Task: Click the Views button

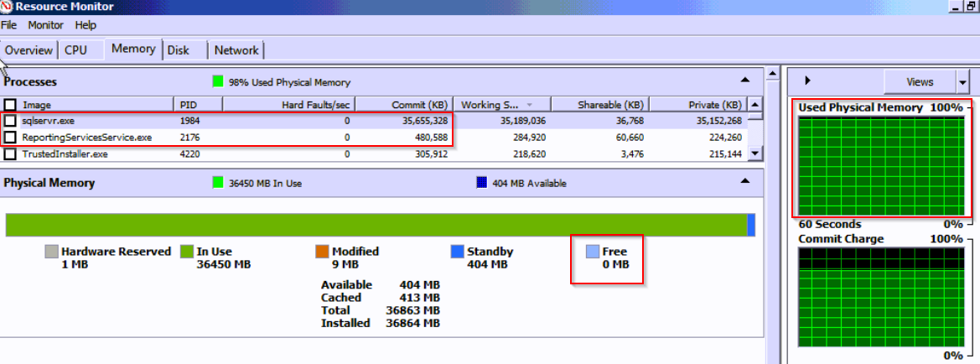Action: point(920,82)
